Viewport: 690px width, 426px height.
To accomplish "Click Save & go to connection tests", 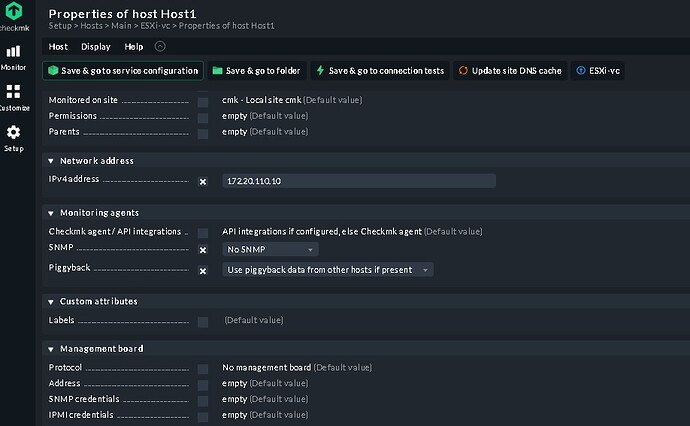I will click(x=377, y=71).
